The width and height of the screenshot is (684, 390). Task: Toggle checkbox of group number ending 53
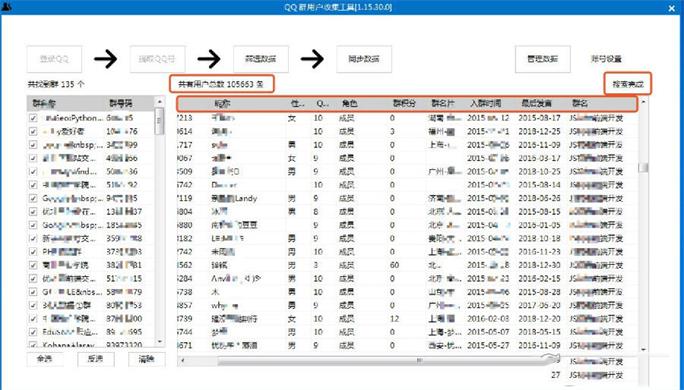coord(33,305)
